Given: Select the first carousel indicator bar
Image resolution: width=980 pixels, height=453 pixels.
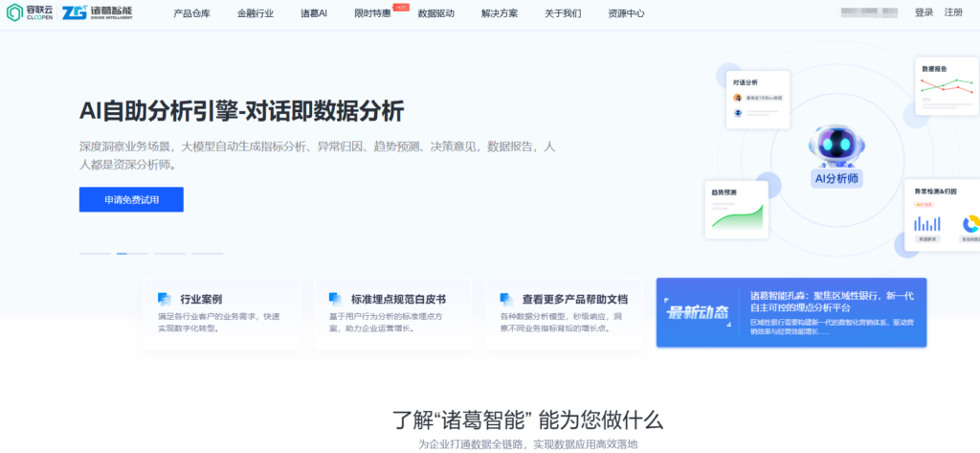Looking at the screenshot, I should pos(95,254).
